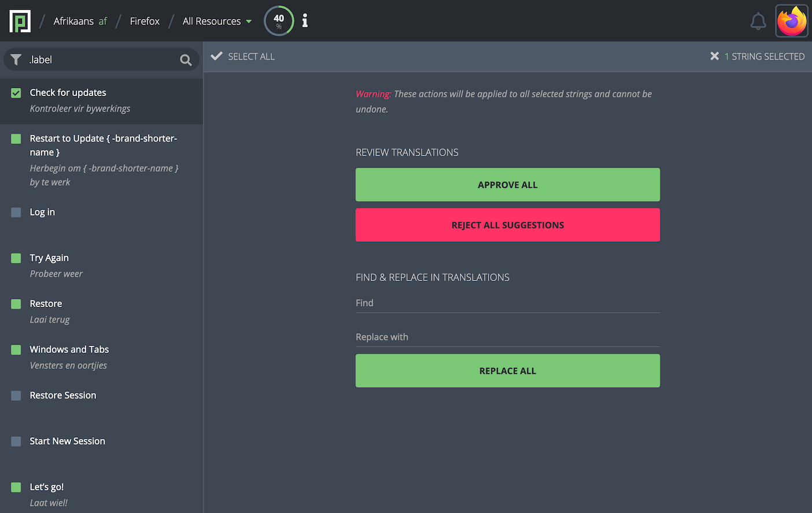
Task: Focus the Find input field
Action: point(507,303)
